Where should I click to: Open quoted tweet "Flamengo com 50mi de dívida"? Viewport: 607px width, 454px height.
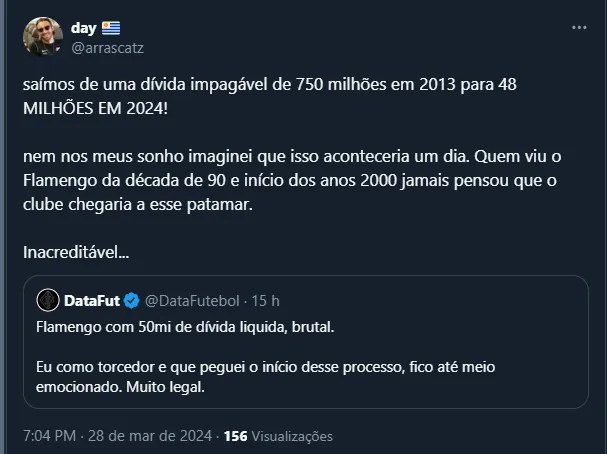point(196,327)
